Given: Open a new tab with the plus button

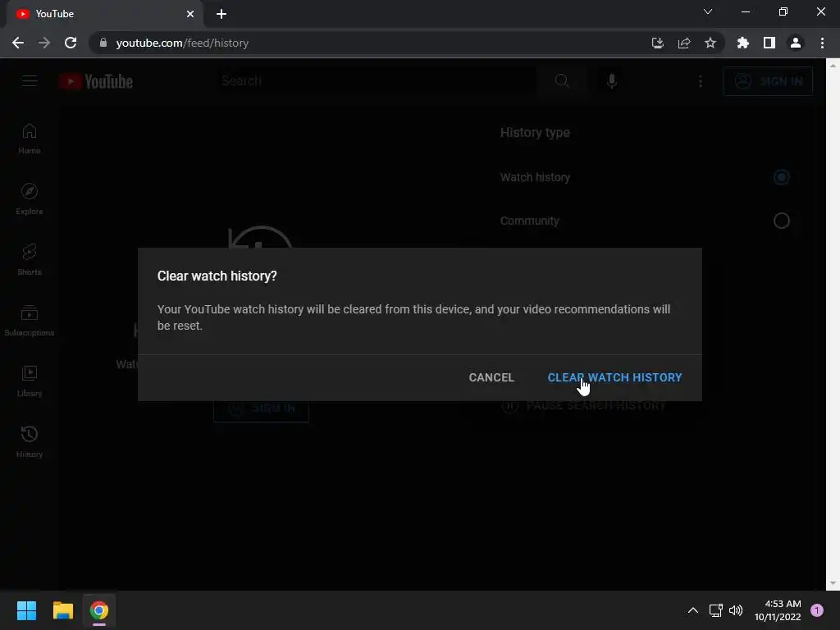Looking at the screenshot, I should pos(221,14).
